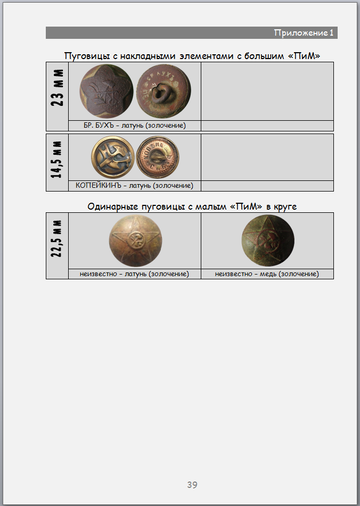
Task: Click the 23 мм size label cell
Action: pyautogui.click(x=57, y=96)
